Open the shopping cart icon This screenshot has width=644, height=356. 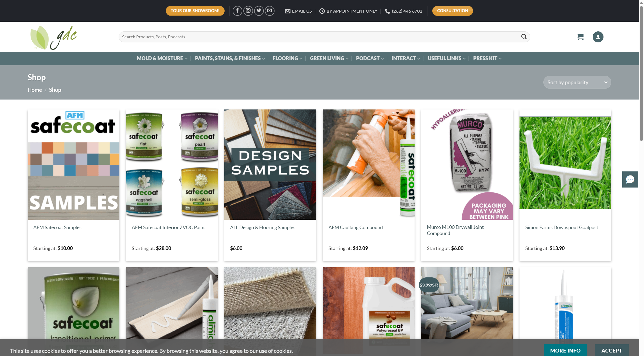tap(580, 37)
